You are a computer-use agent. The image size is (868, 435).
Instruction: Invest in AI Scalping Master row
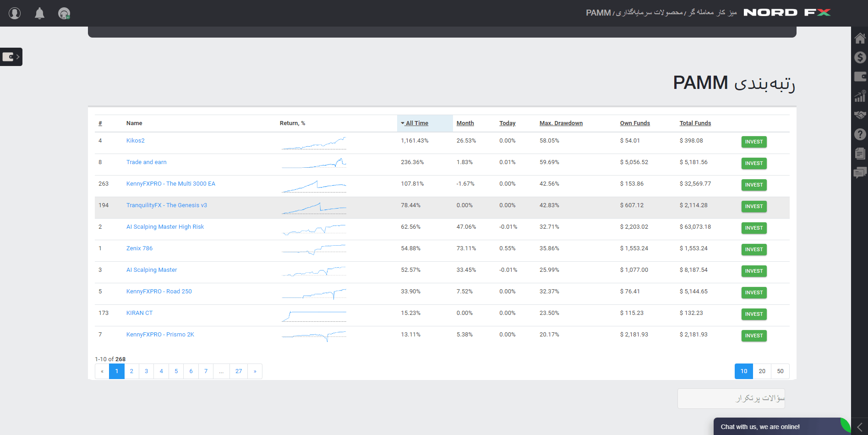(x=754, y=271)
